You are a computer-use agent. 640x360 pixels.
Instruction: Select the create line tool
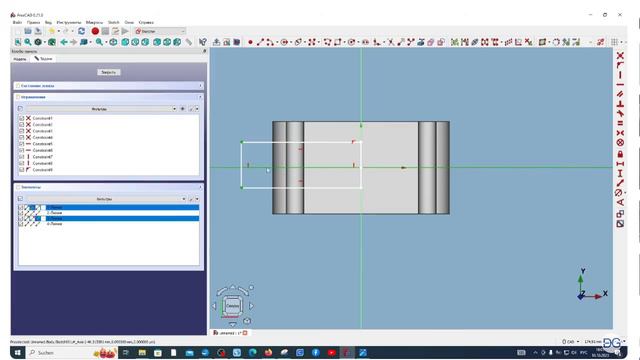pos(260,42)
